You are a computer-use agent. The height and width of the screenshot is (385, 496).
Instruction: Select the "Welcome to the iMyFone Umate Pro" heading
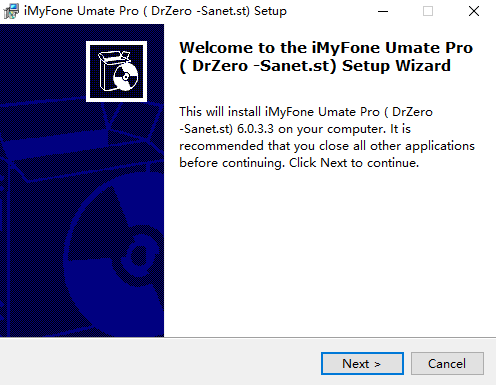[x=326, y=48]
